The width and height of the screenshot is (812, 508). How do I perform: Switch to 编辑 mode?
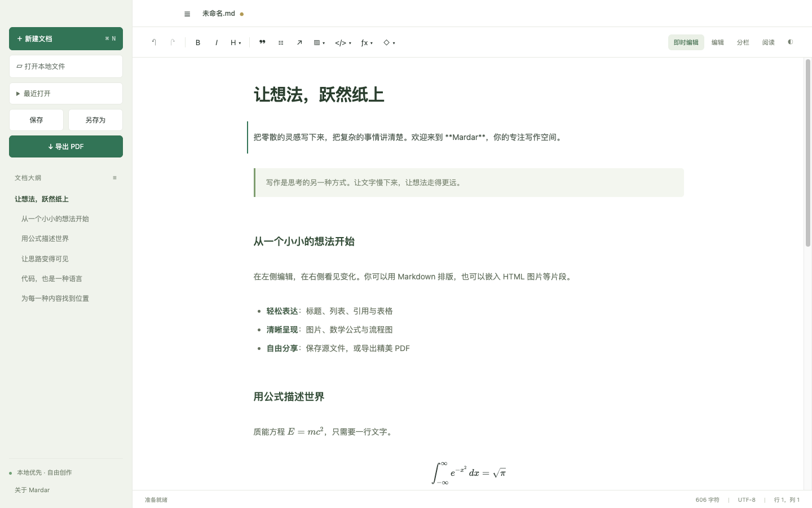point(718,42)
